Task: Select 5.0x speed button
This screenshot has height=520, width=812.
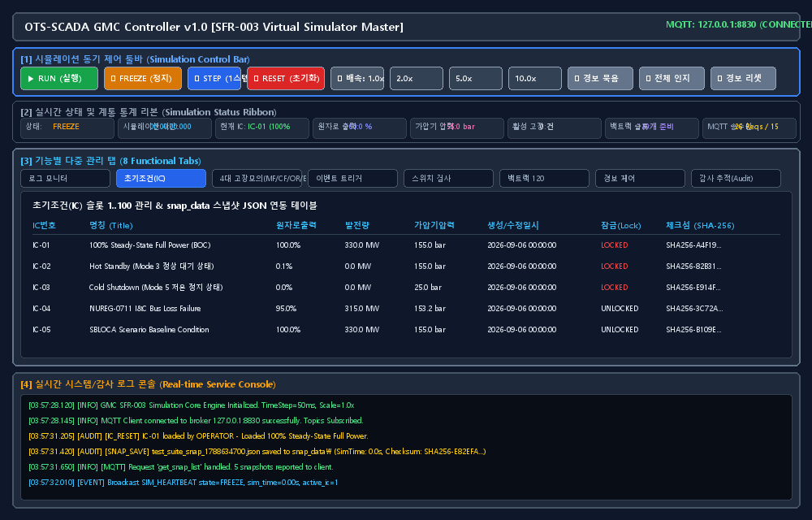Action: [475, 79]
